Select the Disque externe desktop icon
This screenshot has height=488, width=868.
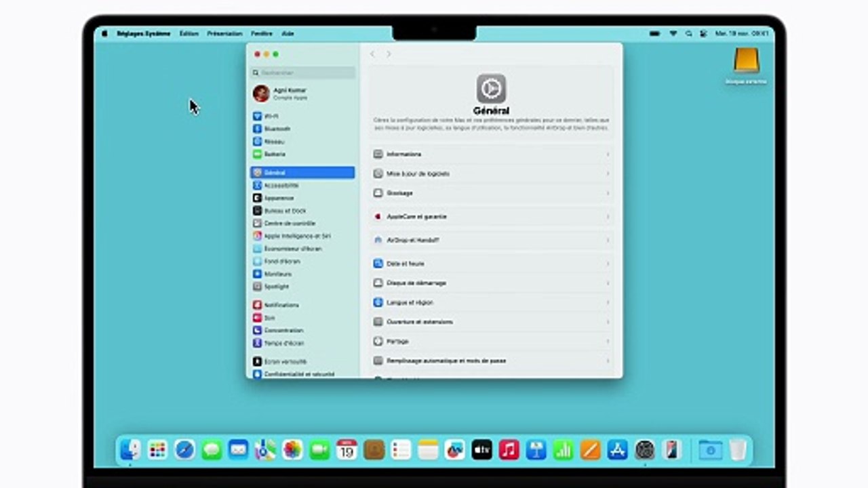click(x=746, y=66)
